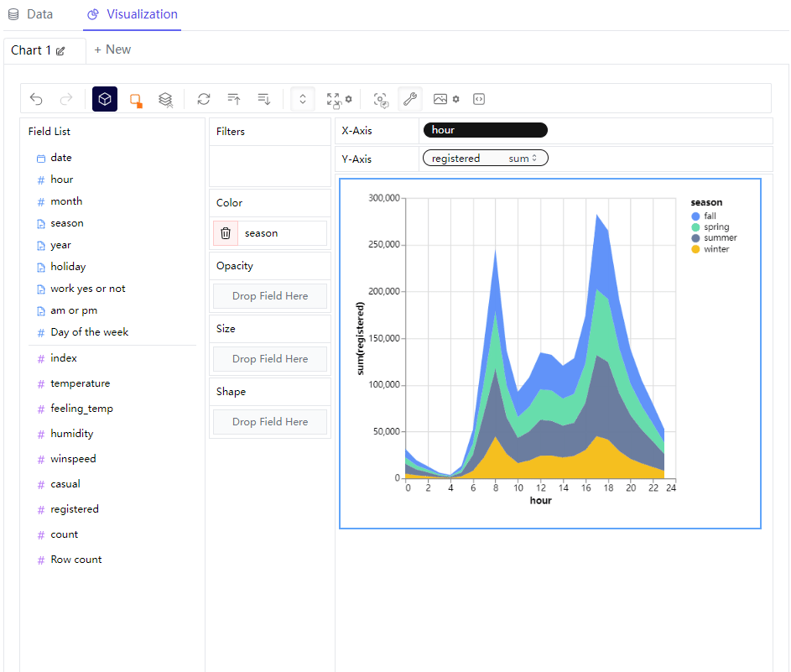Click the code export icon
The height and width of the screenshot is (672, 791).
479,99
